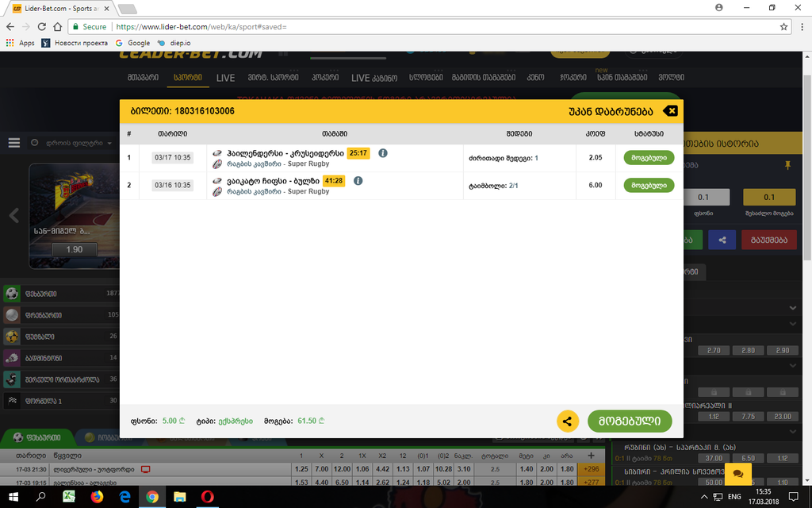This screenshot has height=508, width=812.
Task: Close the ticket details dialog with X icon
Action: tap(670, 111)
